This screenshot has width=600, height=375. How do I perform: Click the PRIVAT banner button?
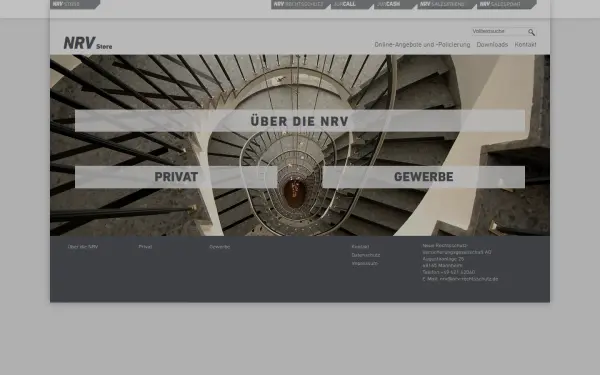176,177
